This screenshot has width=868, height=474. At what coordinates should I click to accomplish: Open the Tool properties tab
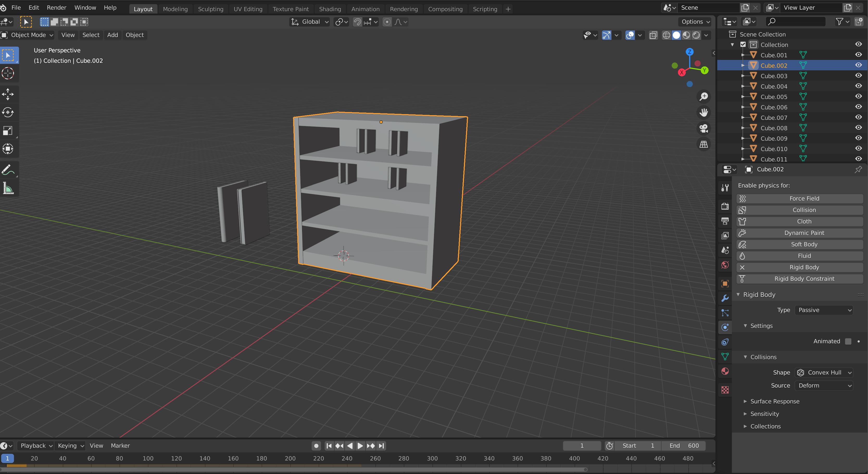pos(725,188)
